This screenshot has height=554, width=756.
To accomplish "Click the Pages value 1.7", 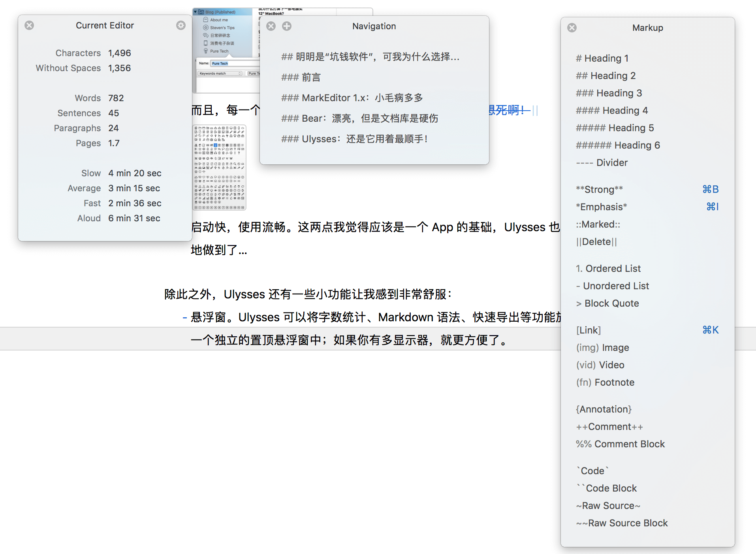I will (114, 143).
